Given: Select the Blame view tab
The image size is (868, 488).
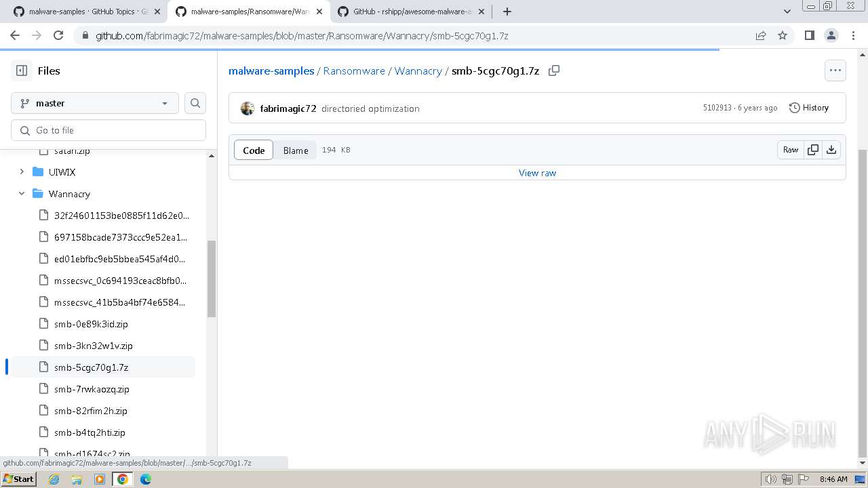Looking at the screenshot, I should pyautogui.click(x=296, y=150).
